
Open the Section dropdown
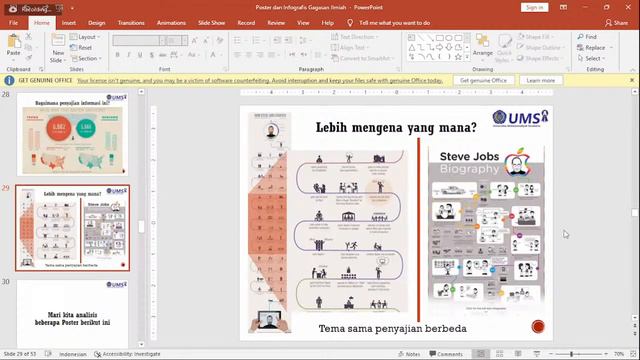tap(85, 58)
